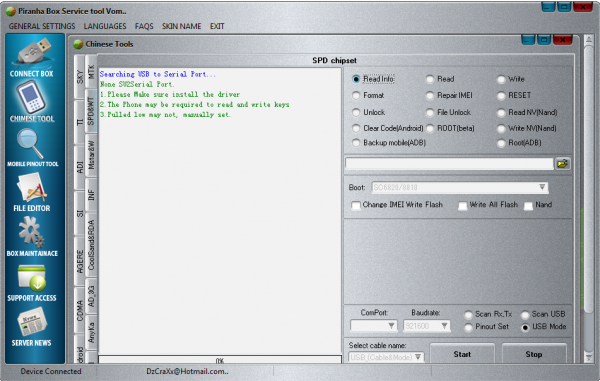Image resolution: width=600 pixels, height=381 pixels.
Task: Switch to the MTK chipset tab
Action: 91,72
